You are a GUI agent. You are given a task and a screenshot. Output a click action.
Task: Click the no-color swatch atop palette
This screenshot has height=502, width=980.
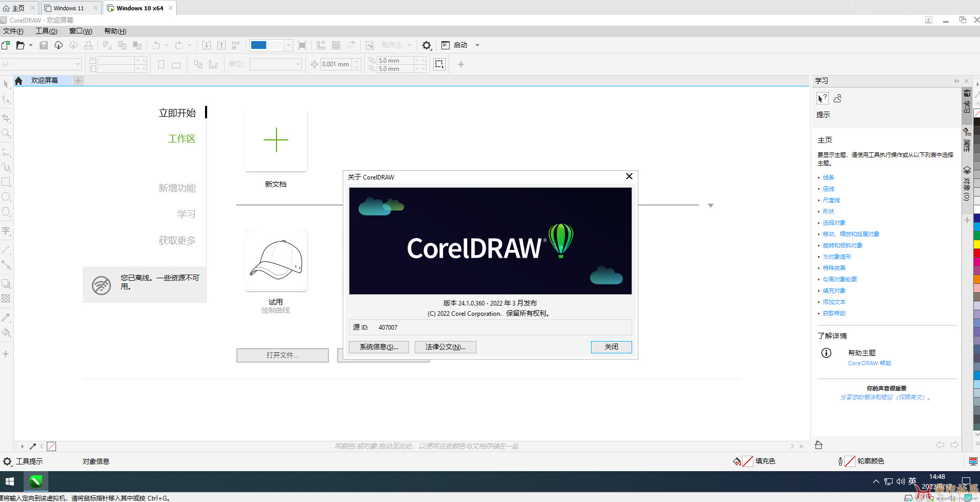[976, 113]
